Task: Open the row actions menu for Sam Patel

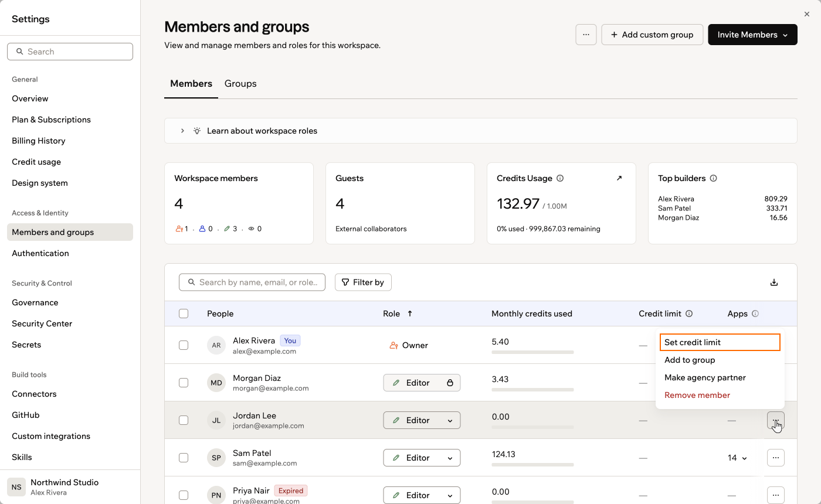Action: click(776, 458)
